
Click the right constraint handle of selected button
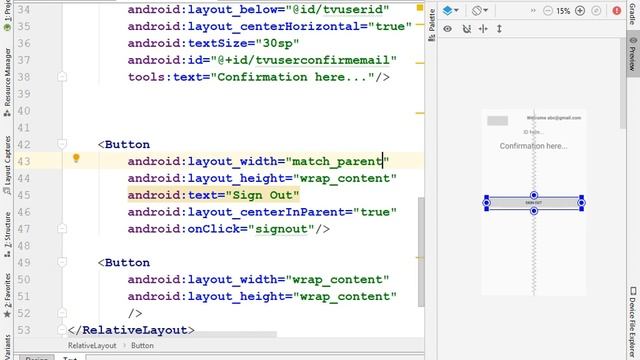(581, 202)
